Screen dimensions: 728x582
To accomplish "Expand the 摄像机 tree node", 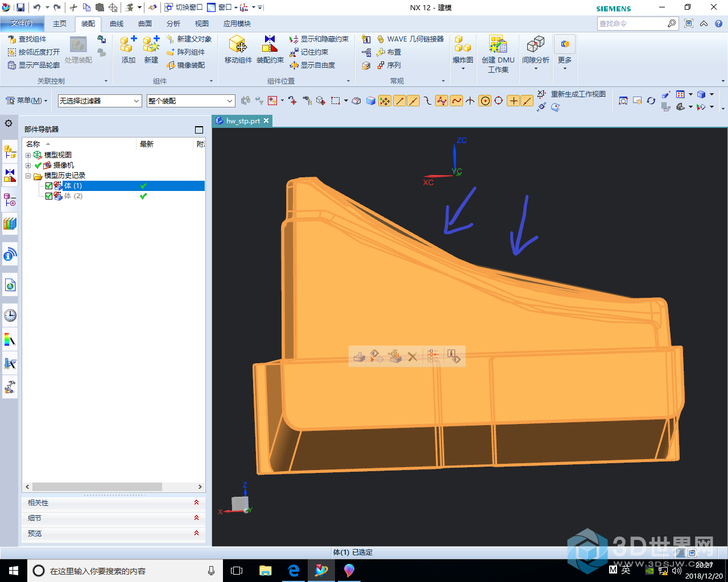I will tap(28, 165).
